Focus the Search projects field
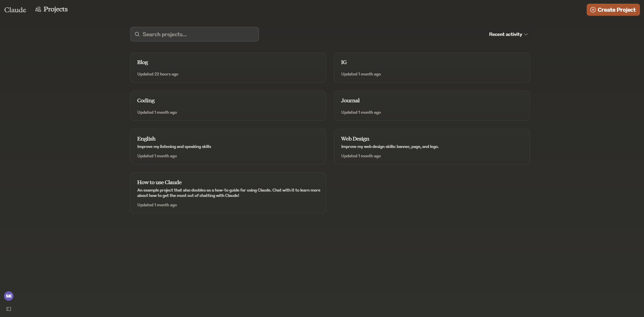Screen dimensions: 644x317 click(198, 34)
